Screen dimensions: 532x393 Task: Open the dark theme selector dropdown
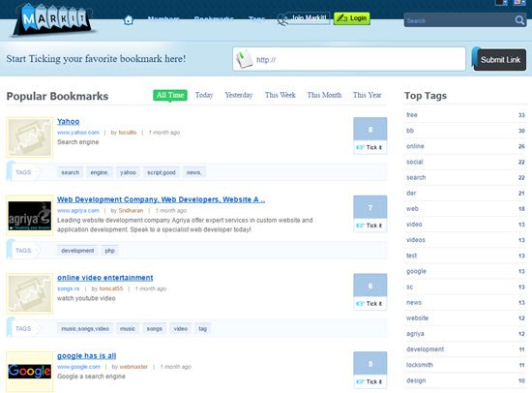tap(501, 2)
